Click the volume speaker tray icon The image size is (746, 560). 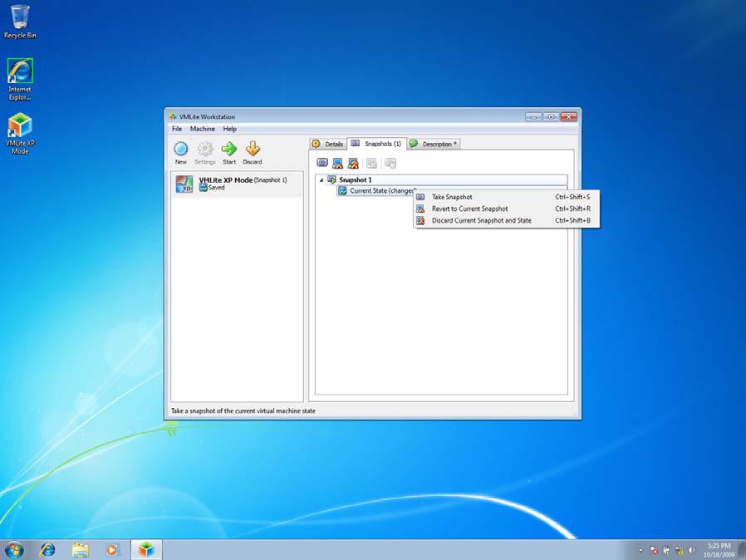692,551
